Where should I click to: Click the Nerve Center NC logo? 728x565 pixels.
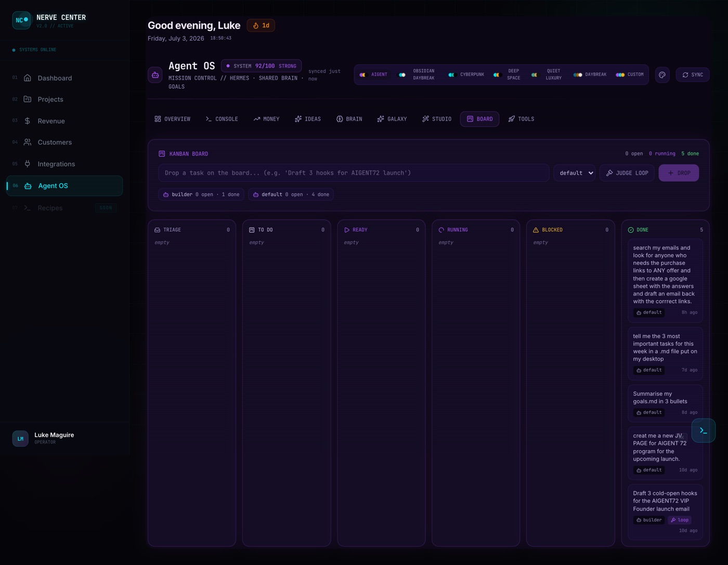coord(21,20)
